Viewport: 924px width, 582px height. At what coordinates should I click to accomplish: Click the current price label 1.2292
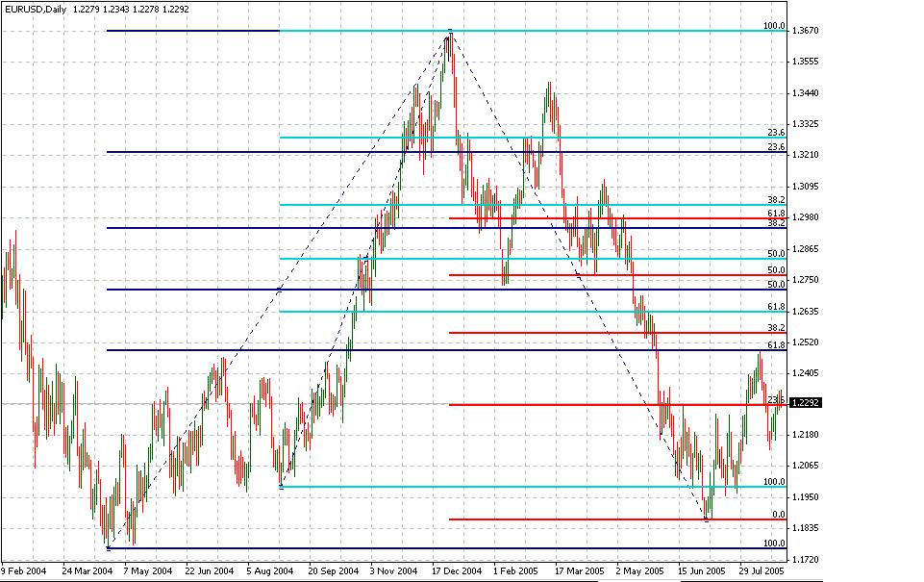(803, 404)
